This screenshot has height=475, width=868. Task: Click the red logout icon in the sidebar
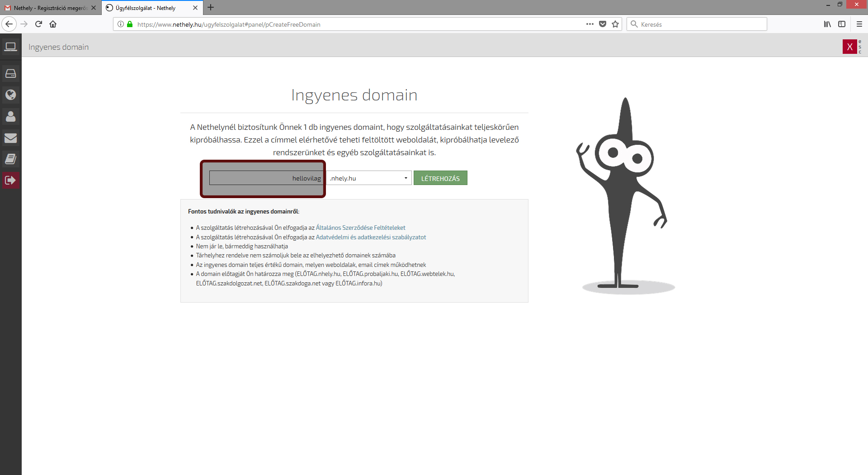pos(10,180)
